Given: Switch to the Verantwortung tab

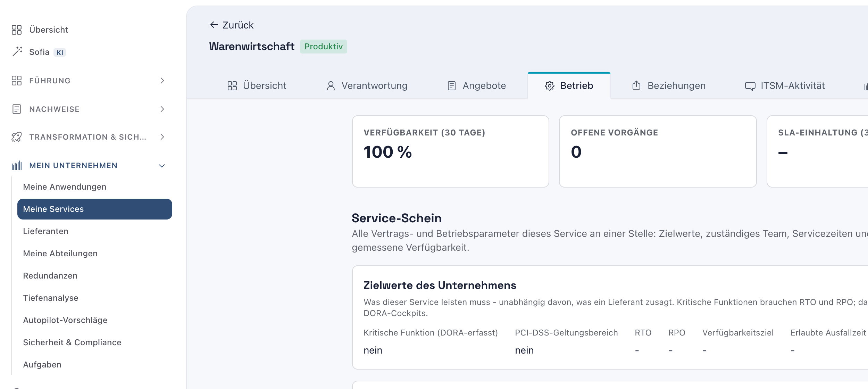Looking at the screenshot, I should pyautogui.click(x=367, y=86).
